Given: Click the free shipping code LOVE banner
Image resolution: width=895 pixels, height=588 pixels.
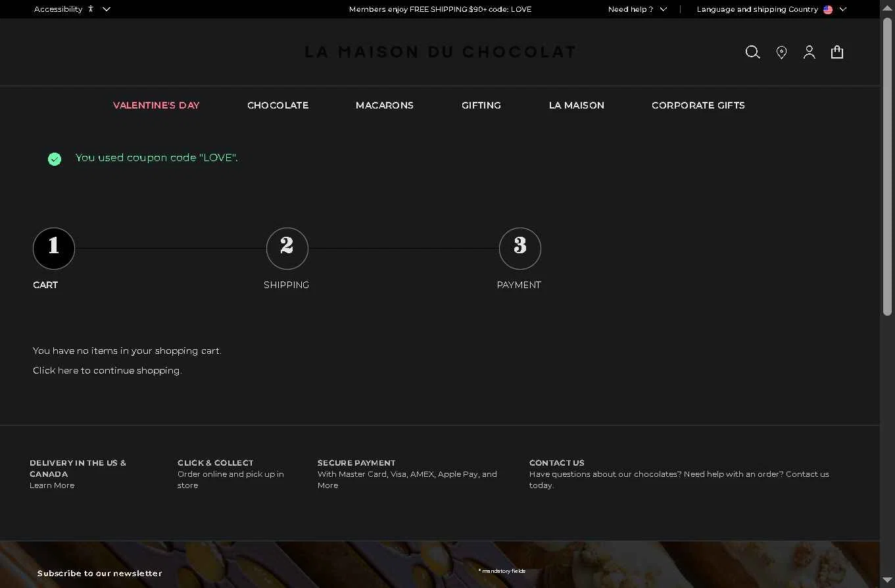Looking at the screenshot, I should coord(440,9).
